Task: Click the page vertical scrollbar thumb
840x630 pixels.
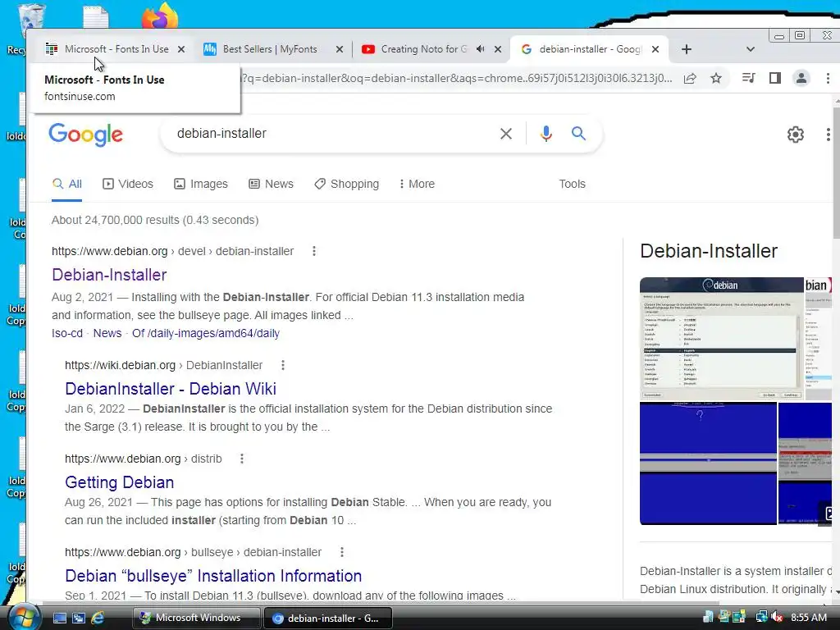Action: point(836,171)
